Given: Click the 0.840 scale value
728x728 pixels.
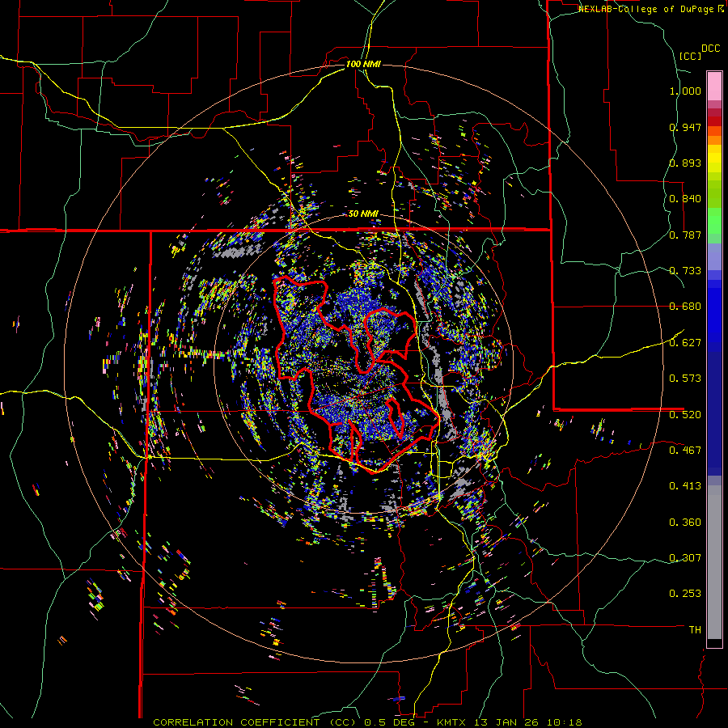Looking at the screenshot, I should point(685,199).
